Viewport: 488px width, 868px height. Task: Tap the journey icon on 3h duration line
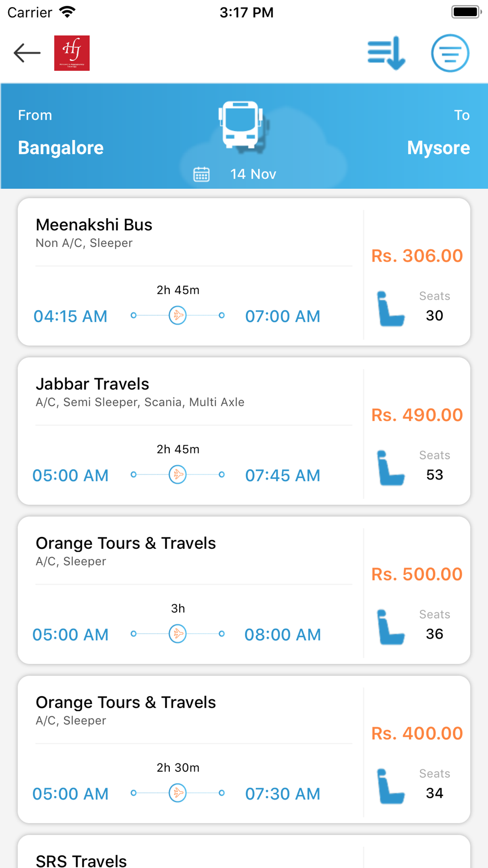pyautogui.click(x=178, y=634)
